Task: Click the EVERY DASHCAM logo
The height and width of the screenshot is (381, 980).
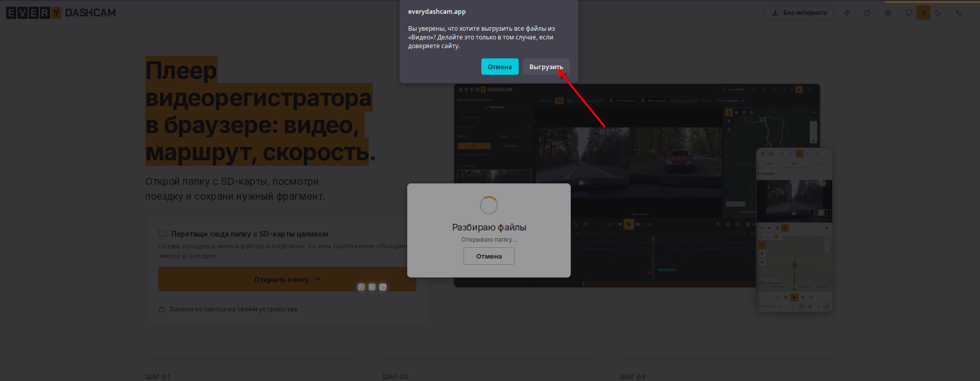Action: click(x=61, y=13)
